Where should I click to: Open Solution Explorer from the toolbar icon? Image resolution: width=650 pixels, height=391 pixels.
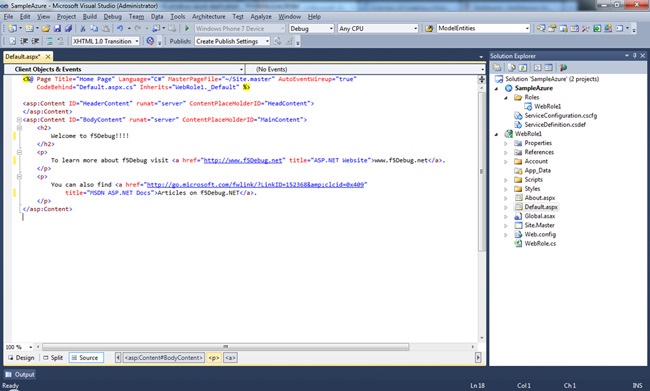pos(541,29)
